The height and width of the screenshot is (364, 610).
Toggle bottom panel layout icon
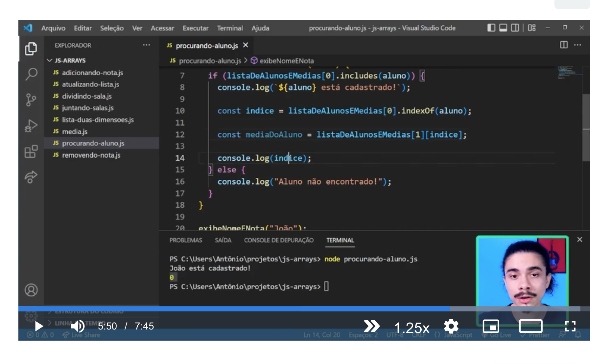click(x=503, y=28)
